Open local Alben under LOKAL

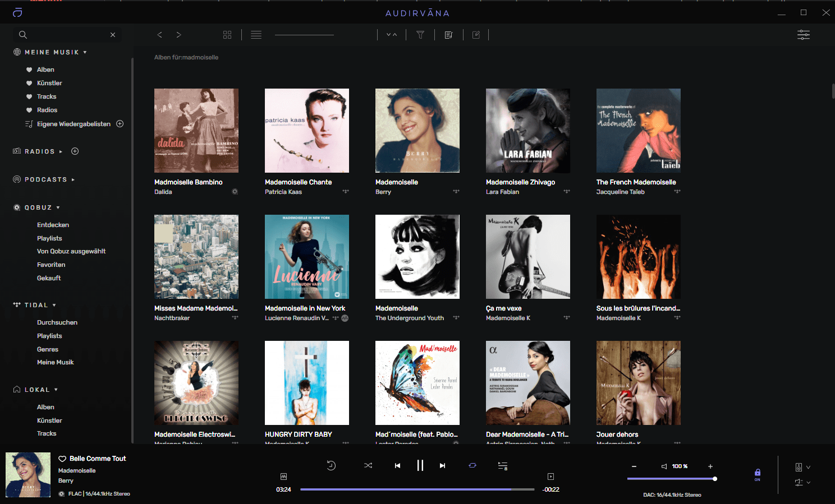point(45,407)
